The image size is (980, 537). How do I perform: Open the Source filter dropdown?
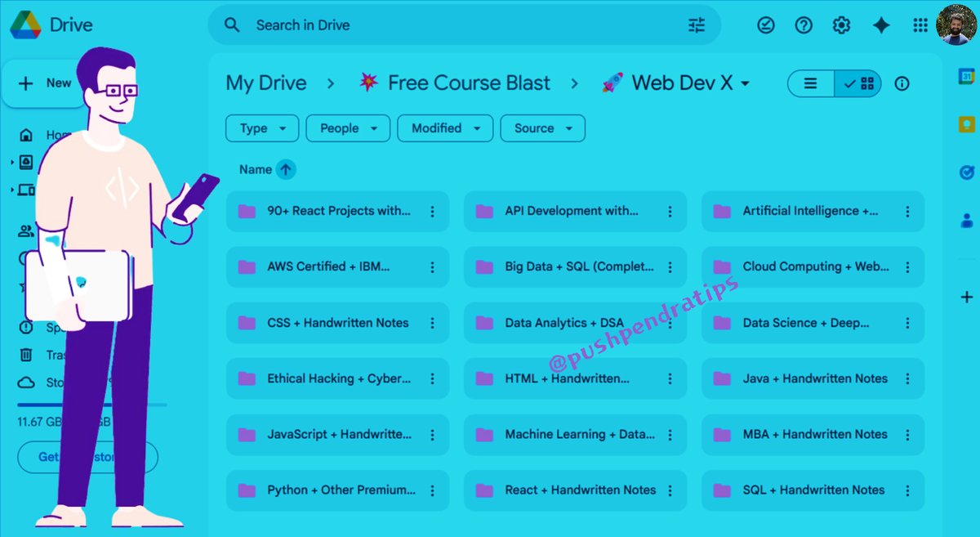coord(543,128)
